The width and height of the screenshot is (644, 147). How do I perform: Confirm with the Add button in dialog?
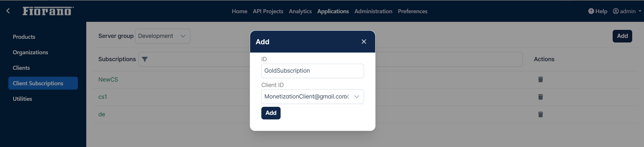coord(271,113)
